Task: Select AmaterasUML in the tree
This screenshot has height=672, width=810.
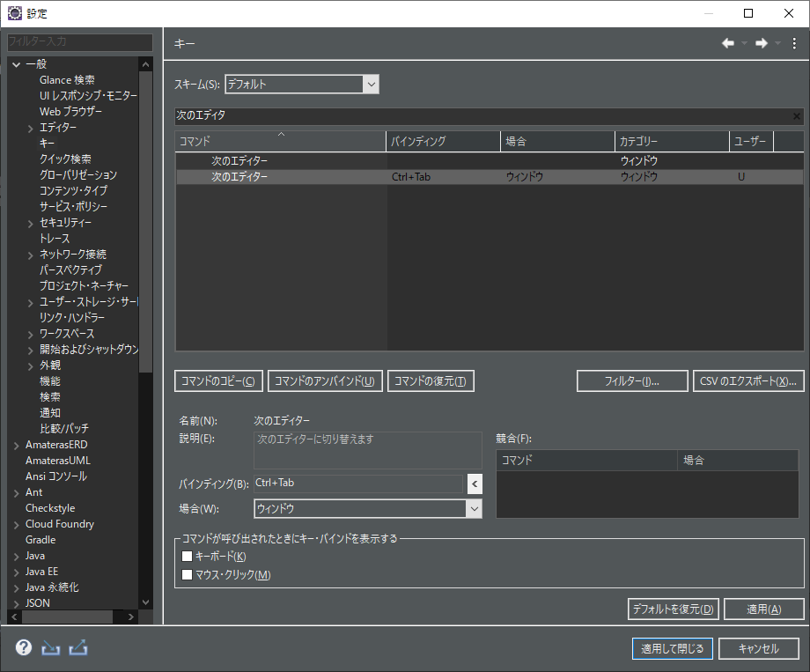Action: click(58, 461)
